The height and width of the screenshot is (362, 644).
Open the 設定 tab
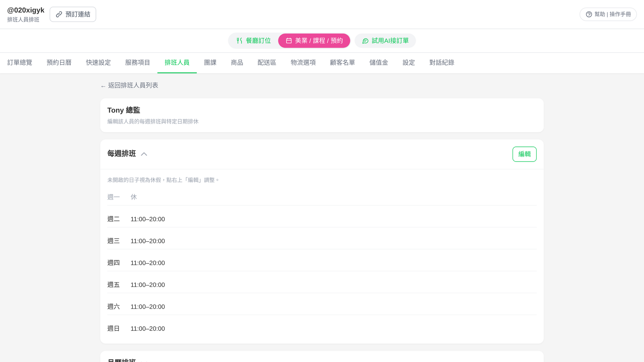tap(409, 63)
